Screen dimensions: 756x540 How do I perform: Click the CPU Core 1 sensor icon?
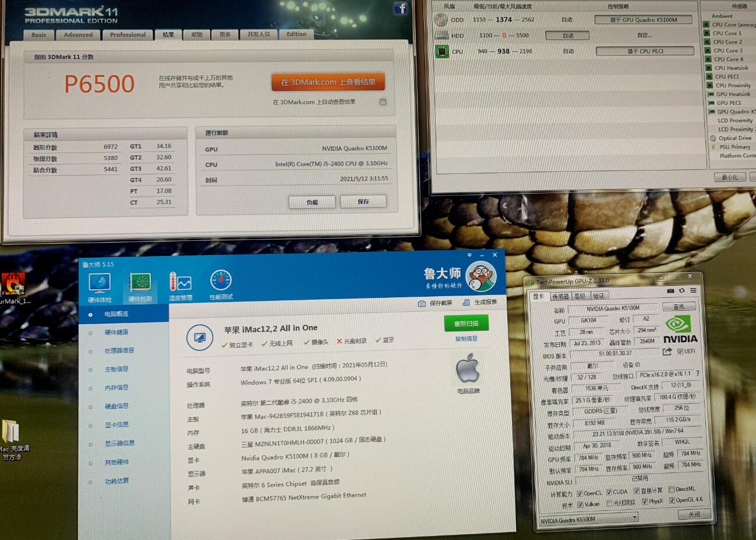click(x=706, y=33)
